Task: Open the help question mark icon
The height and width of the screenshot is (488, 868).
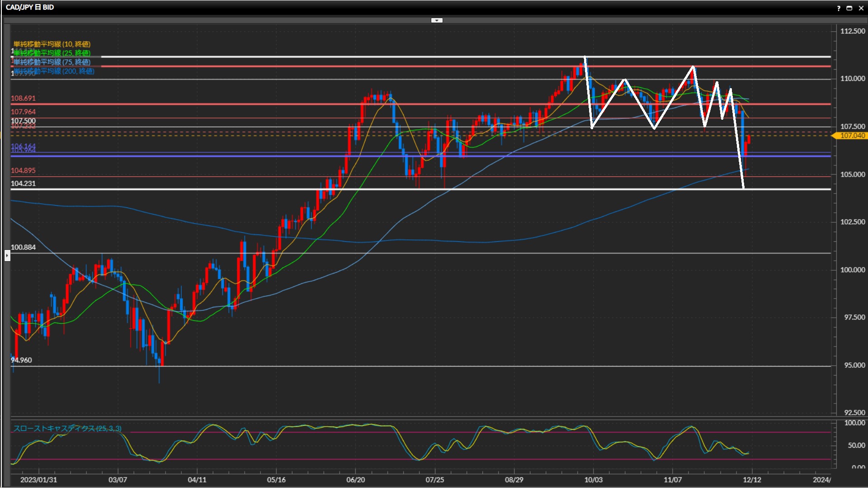Action: click(x=839, y=8)
